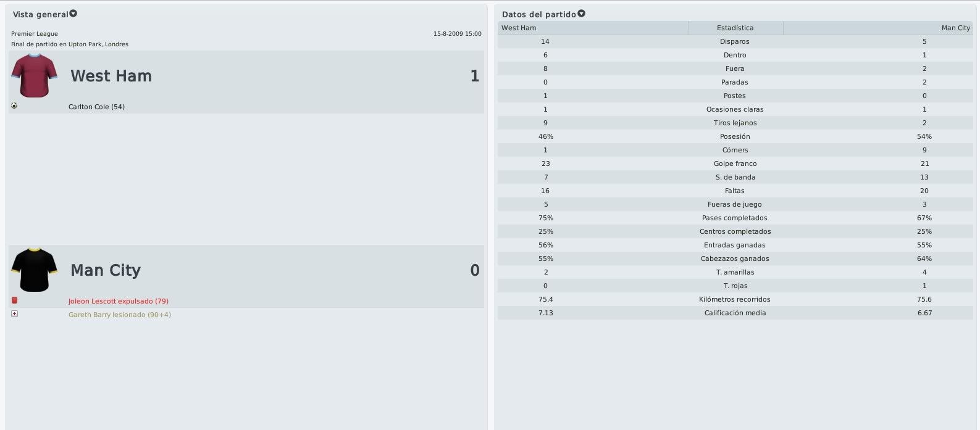Expand the Vista general dropdown arrow
Screen dimensions: 980x430
[73, 14]
